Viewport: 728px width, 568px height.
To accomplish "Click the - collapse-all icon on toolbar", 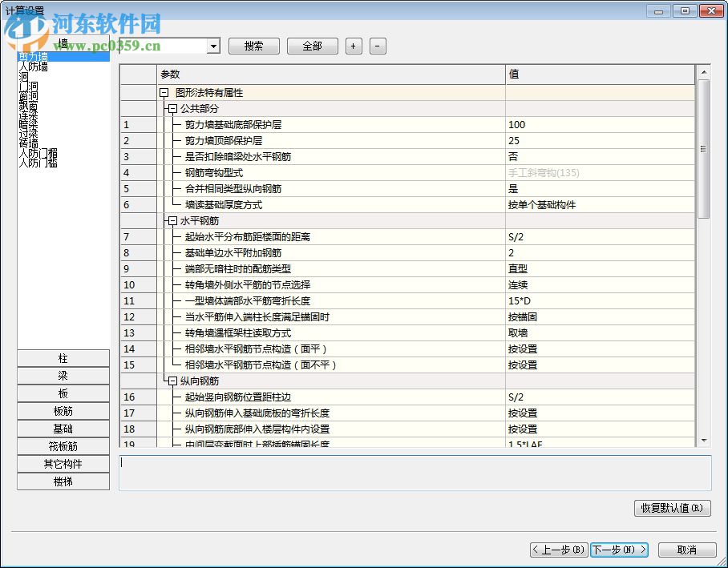I will tap(377, 46).
